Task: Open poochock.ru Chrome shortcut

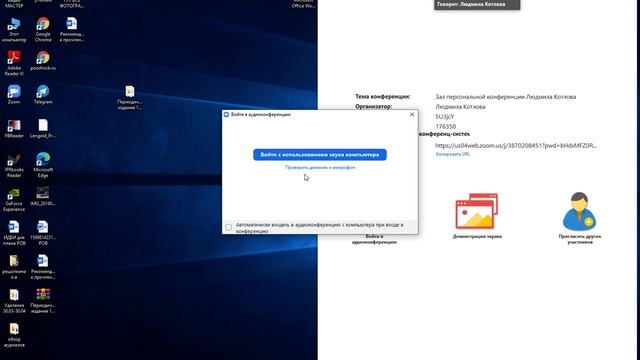Action: click(x=43, y=61)
